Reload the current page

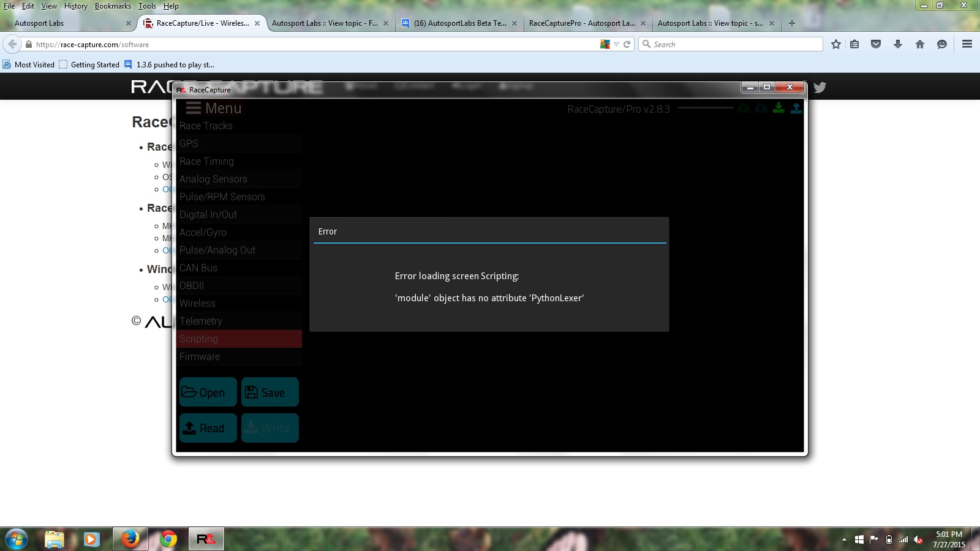627,44
